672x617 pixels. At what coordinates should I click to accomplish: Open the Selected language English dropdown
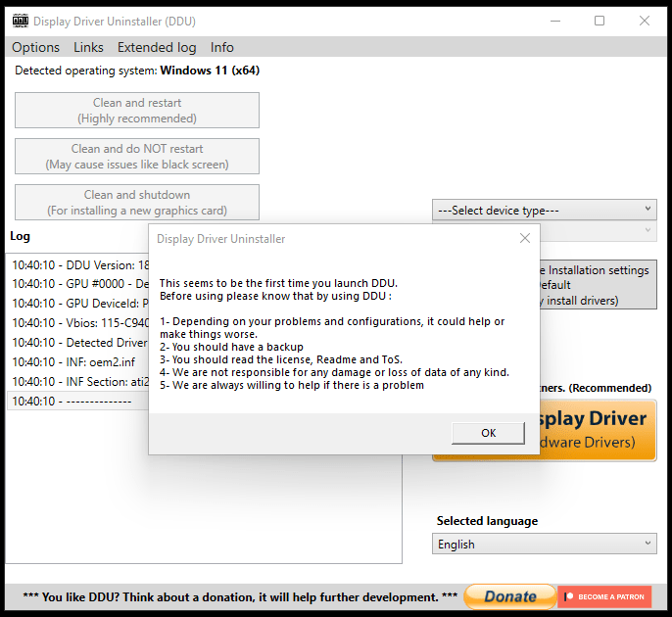544,544
